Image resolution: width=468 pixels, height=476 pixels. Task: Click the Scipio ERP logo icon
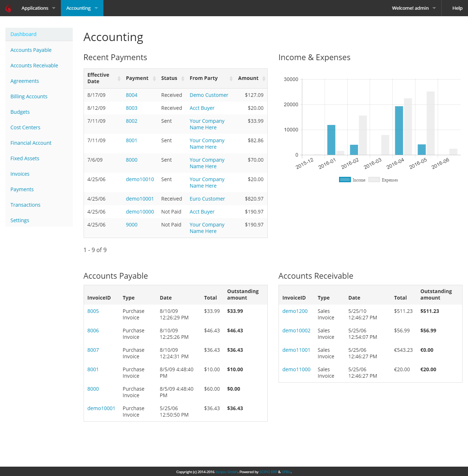click(x=8, y=8)
